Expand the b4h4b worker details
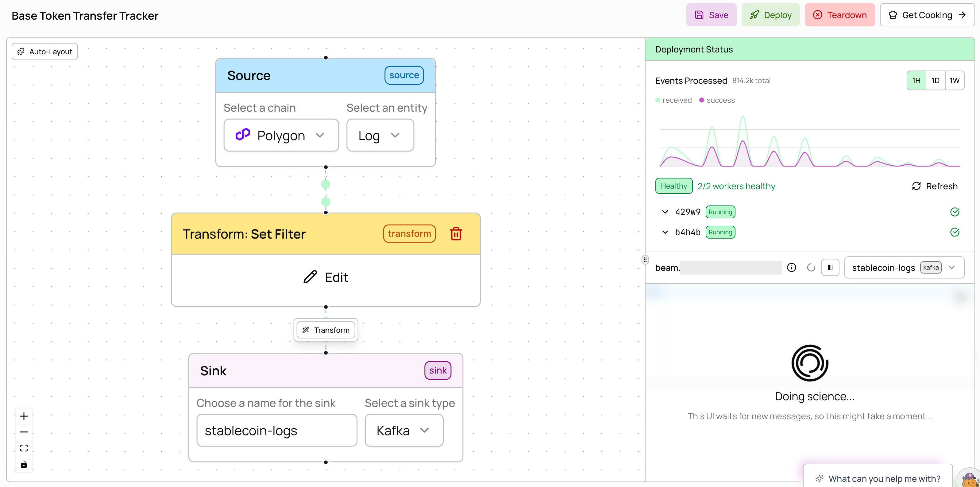The height and width of the screenshot is (487, 980). pyautogui.click(x=665, y=232)
